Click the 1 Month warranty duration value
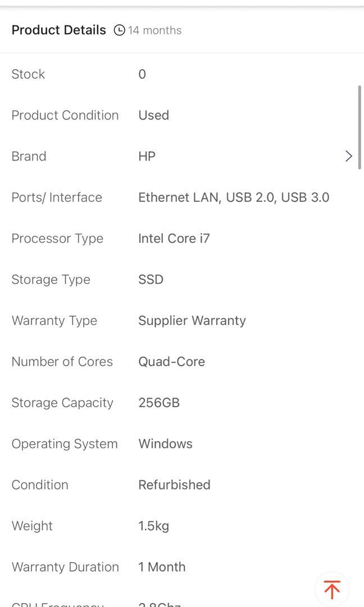This screenshot has height=607, width=364. pyautogui.click(x=162, y=567)
